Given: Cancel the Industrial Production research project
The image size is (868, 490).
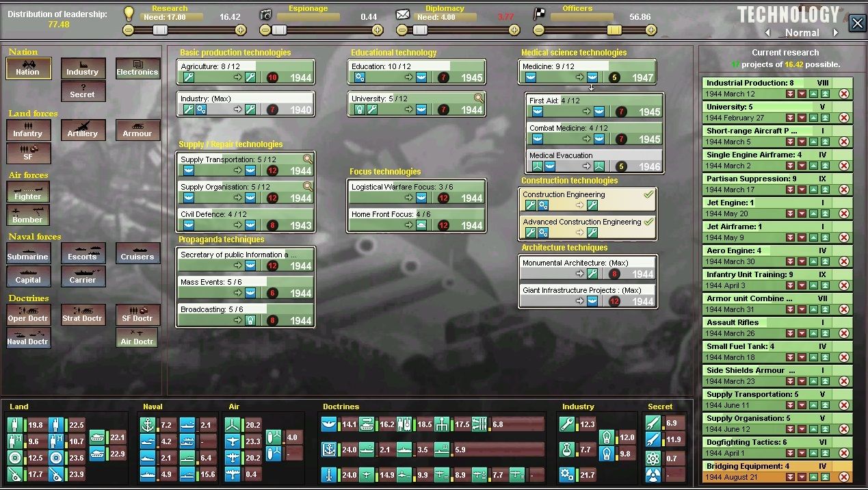Looking at the screenshot, I should pyautogui.click(x=843, y=94).
